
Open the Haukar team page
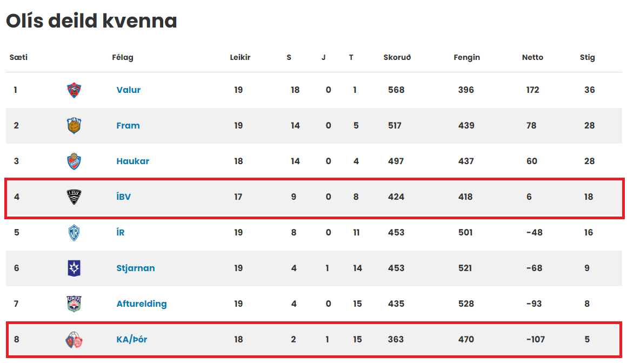[x=133, y=161]
